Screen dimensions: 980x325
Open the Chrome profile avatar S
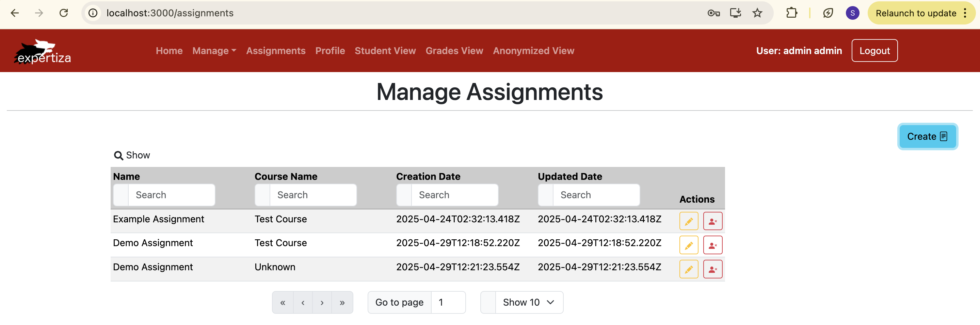point(852,13)
